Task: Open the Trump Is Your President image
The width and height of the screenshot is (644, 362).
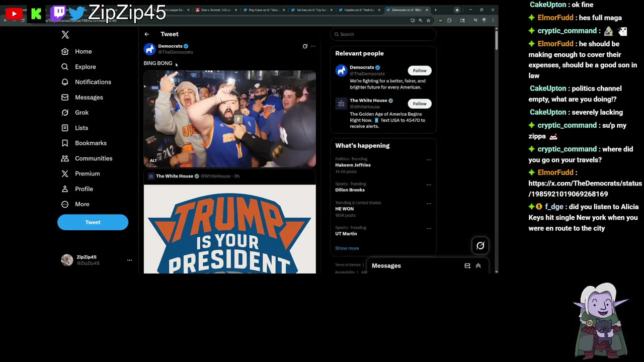Action: (x=230, y=229)
